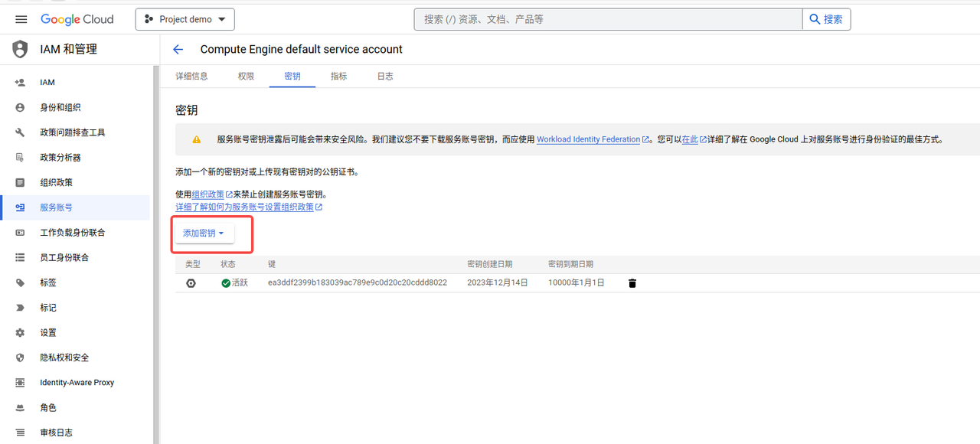This screenshot has height=444, width=980.
Task: Open the 角色 sidebar page
Action: [47, 407]
